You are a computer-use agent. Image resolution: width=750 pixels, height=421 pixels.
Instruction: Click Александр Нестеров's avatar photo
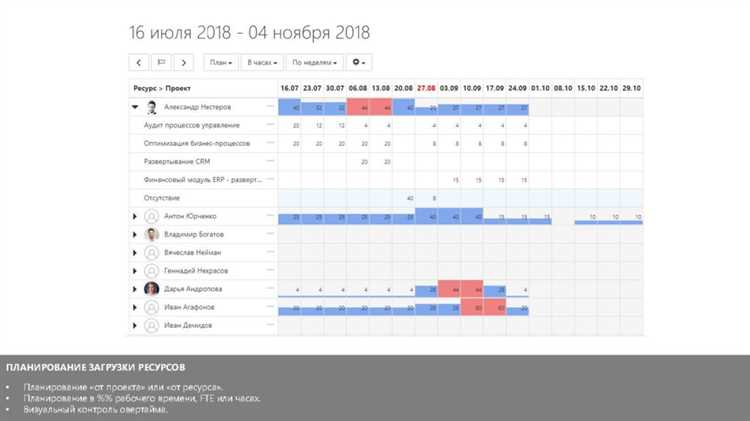152,107
